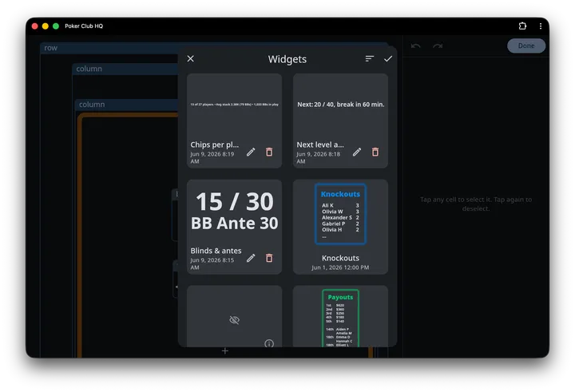Click the 'Next level a...' title

pyautogui.click(x=320, y=145)
